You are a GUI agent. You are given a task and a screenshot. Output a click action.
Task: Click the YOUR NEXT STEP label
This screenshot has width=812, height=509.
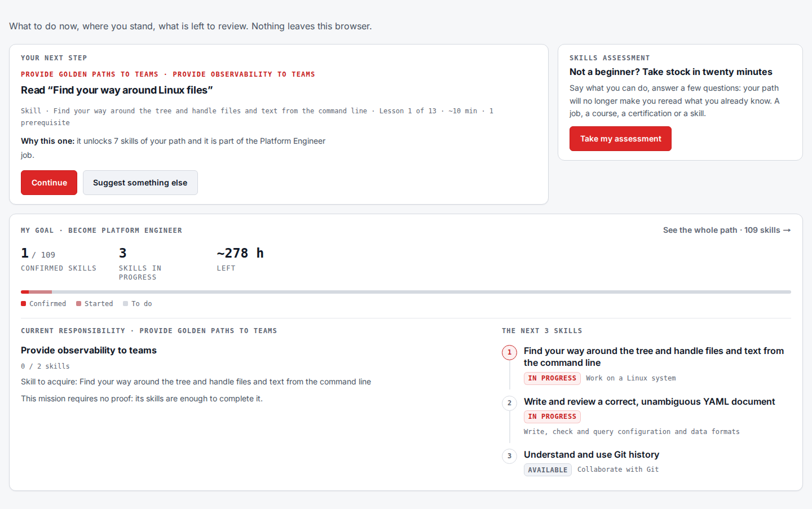click(x=54, y=58)
